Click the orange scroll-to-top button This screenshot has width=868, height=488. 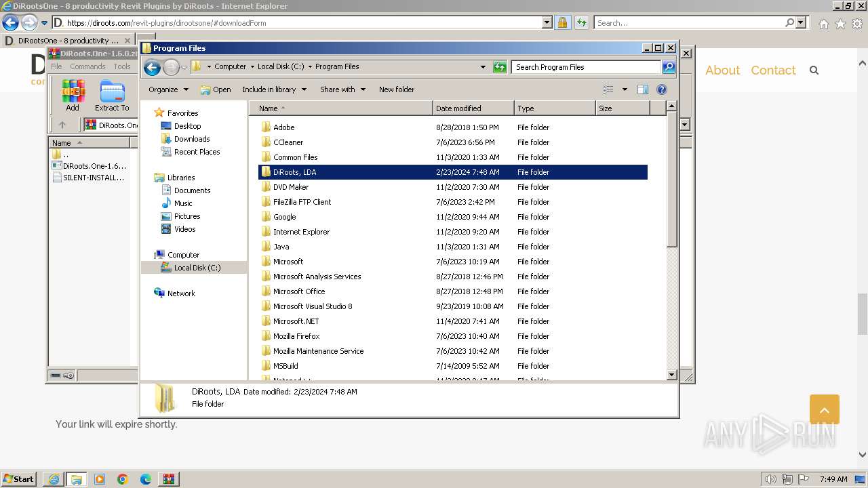[x=824, y=409]
